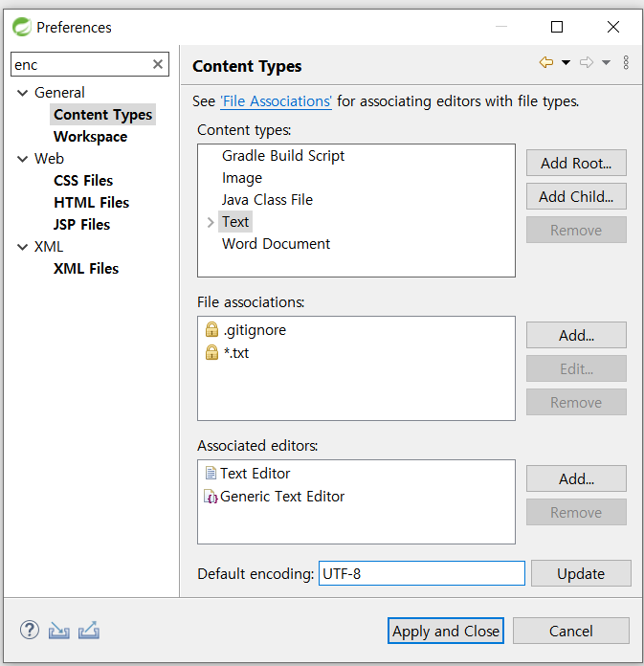The height and width of the screenshot is (666, 644).
Task: Select the XML Files tree item
Action: (86, 269)
